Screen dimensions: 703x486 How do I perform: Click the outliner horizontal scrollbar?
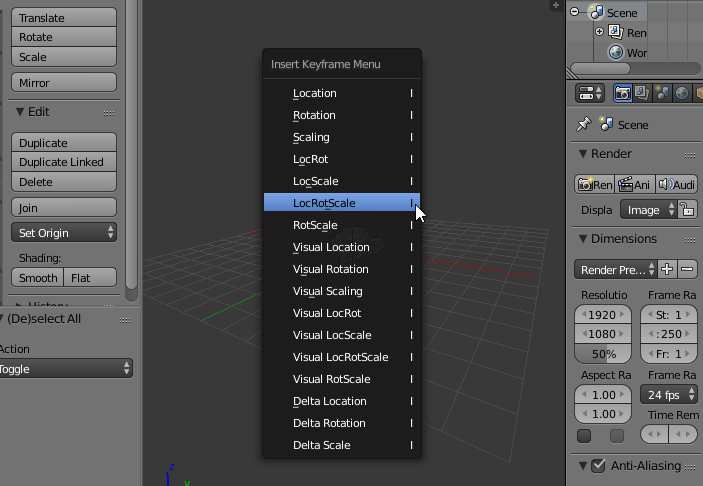coord(600,68)
